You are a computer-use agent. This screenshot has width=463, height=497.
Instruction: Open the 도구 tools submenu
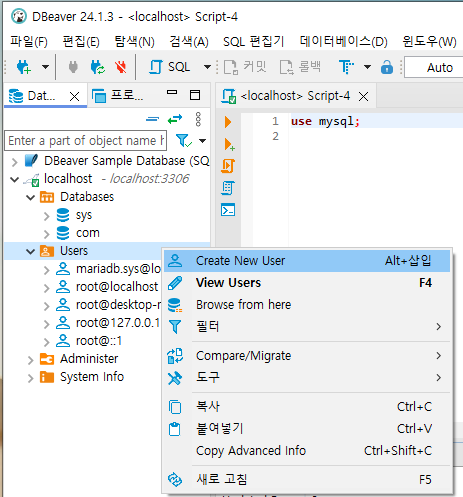point(307,378)
